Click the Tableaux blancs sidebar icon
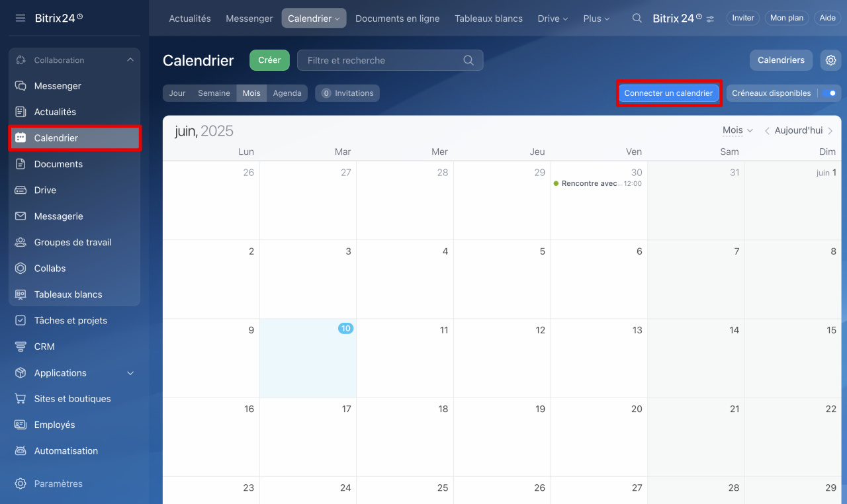This screenshot has height=504, width=847. (x=21, y=294)
